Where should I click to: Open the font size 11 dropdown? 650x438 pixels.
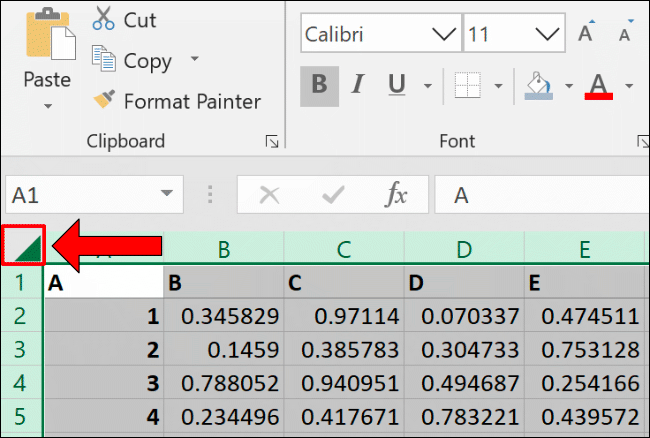(547, 34)
